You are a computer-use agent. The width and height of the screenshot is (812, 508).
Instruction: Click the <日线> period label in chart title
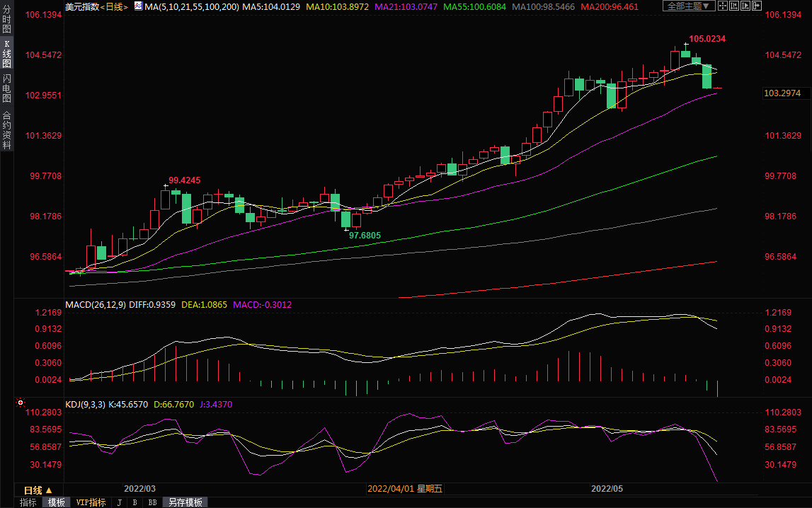(x=114, y=6)
